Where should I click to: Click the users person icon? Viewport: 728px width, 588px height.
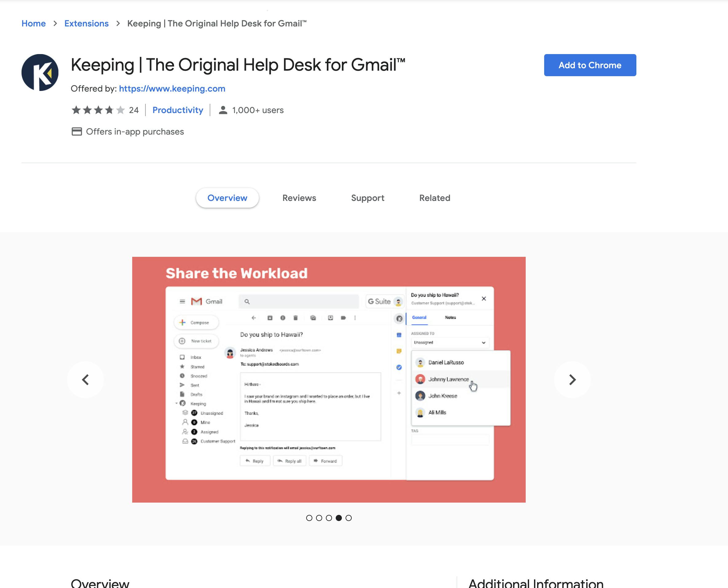223,110
